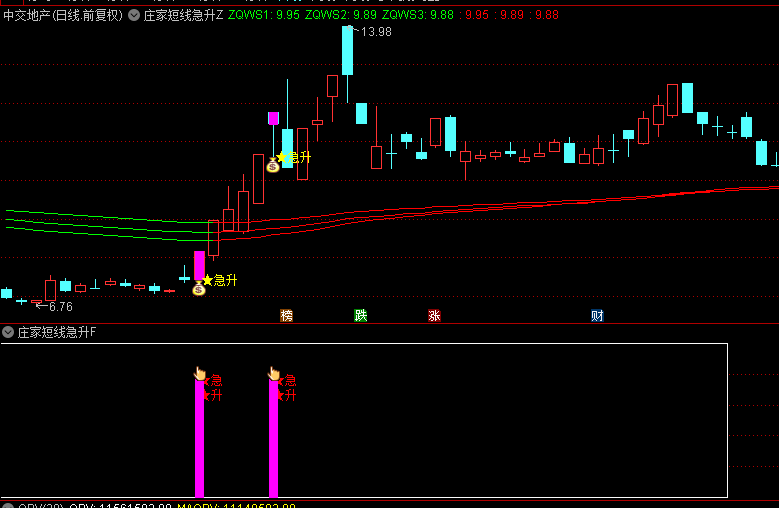This screenshot has height=508, width=779.
Task: Click the red 涨 marker icon
Action: tap(435, 315)
